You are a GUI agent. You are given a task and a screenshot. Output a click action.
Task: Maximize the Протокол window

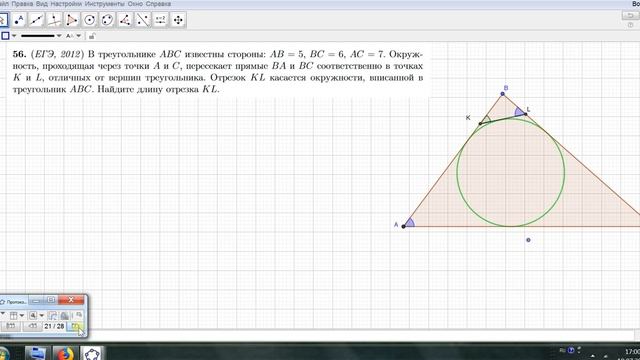click(x=51, y=300)
